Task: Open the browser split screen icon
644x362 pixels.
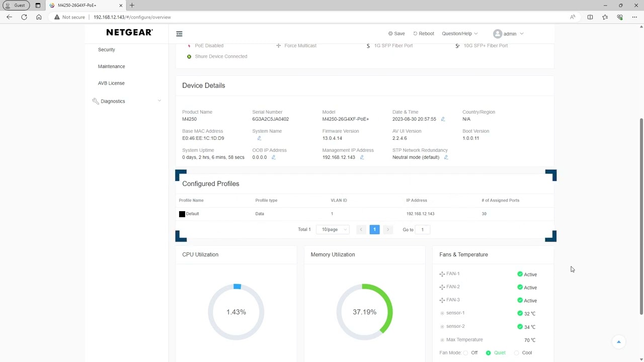Action: point(590,17)
